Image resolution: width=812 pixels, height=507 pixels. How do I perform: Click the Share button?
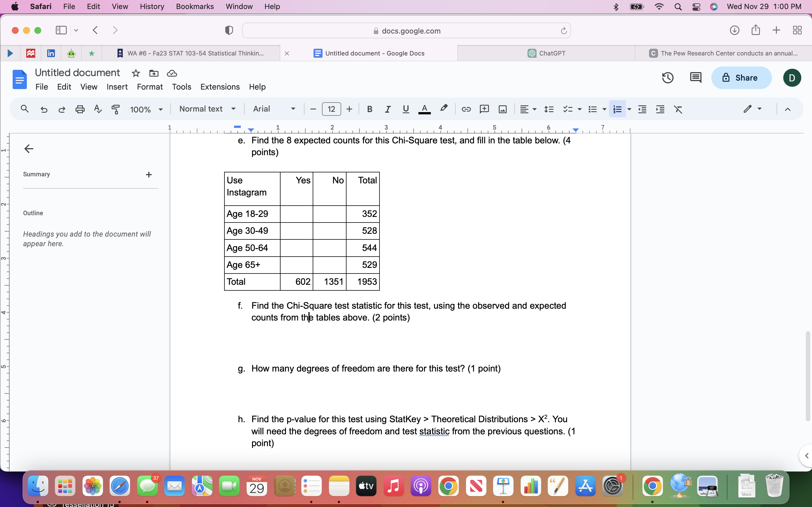click(x=741, y=78)
